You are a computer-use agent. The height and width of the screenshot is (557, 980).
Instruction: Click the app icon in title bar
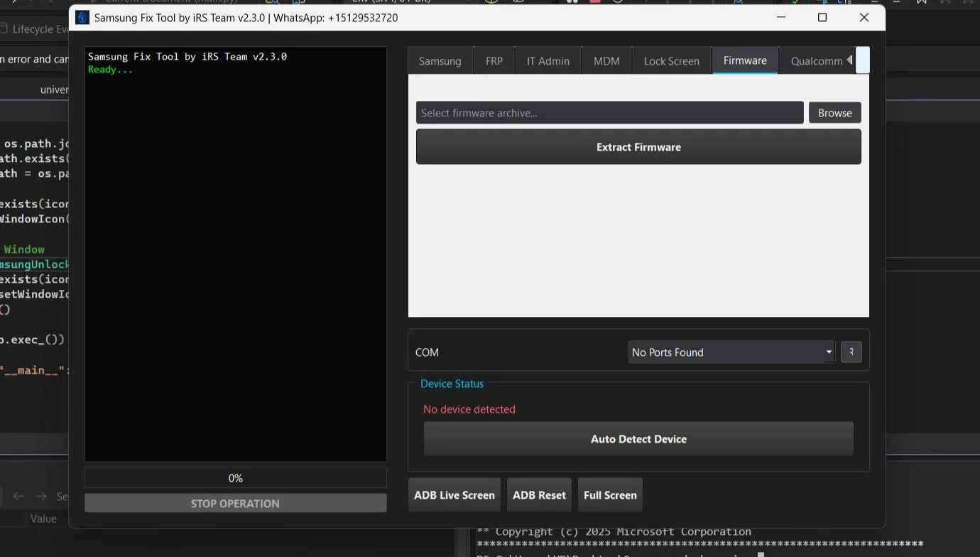tap(82, 18)
